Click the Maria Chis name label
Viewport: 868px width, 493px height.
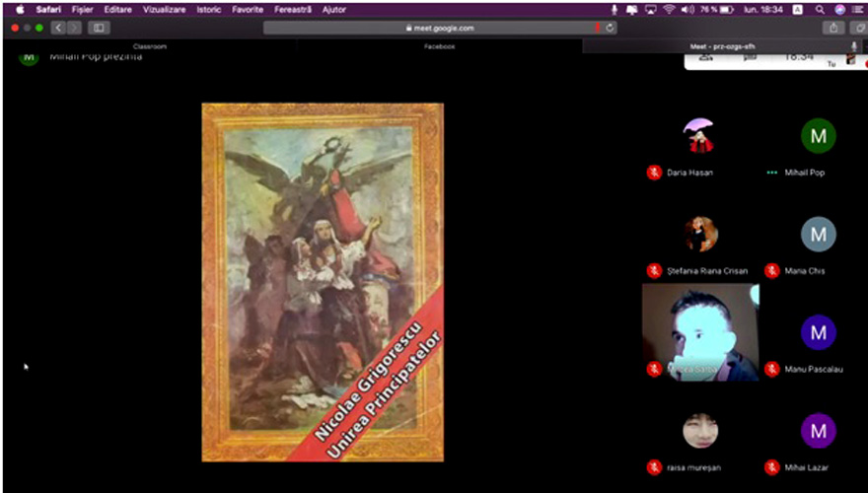(x=804, y=271)
